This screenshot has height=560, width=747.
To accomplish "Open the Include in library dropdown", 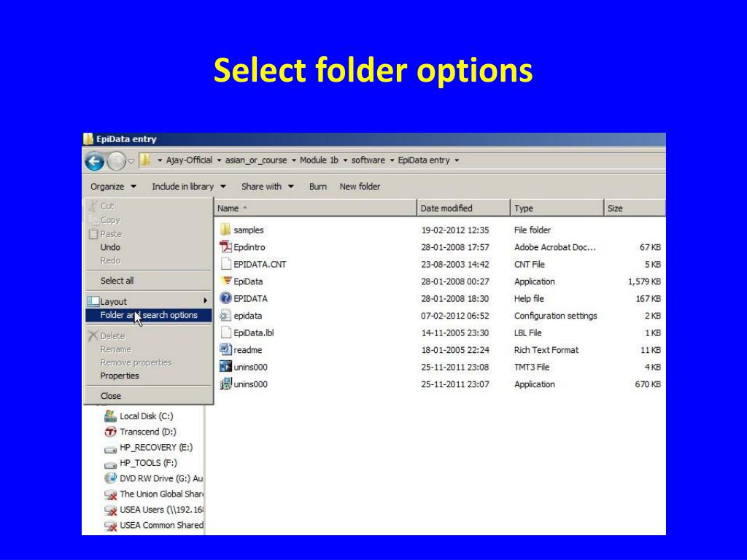I will pyautogui.click(x=189, y=187).
